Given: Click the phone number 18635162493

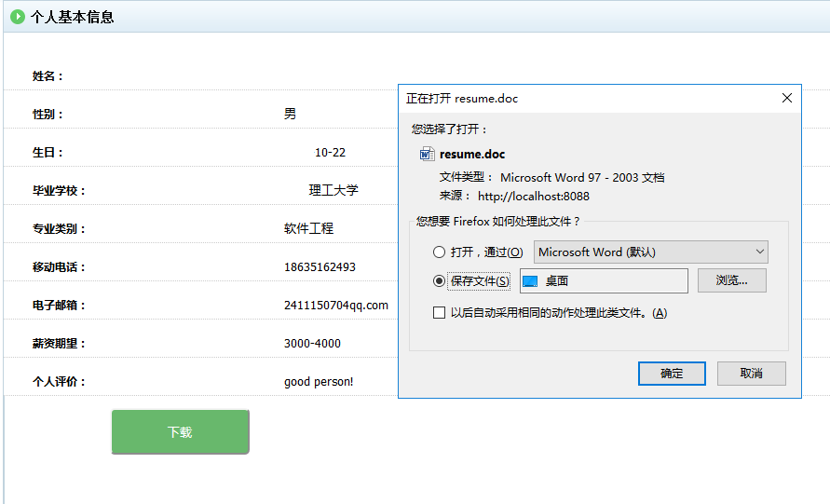Looking at the screenshot, I should point(320,266).
